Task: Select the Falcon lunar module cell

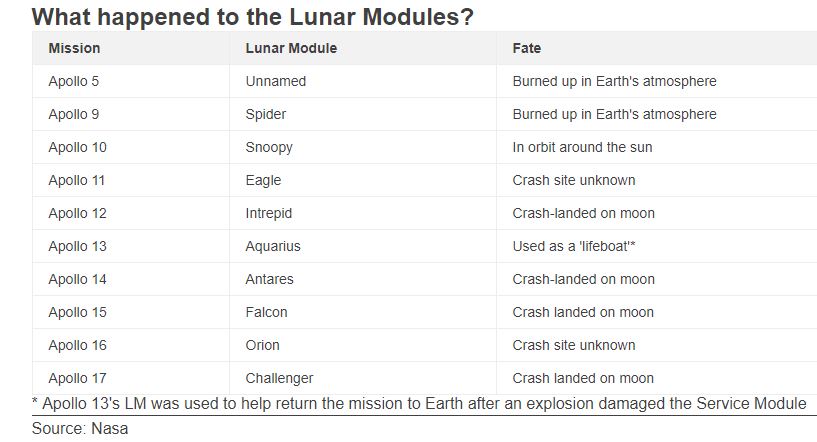Action: coord(266,312)
